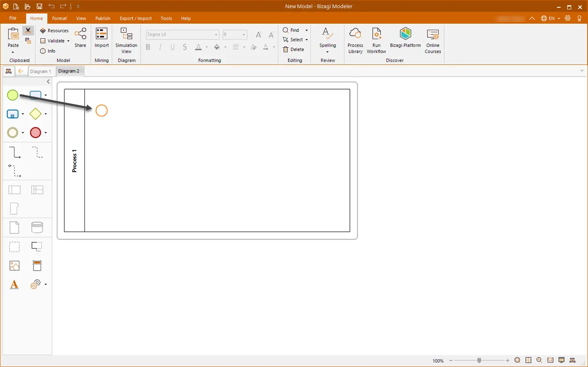Select the Sub-Process shape in palette
Screen dimensions: 588x367
(13, 114)
